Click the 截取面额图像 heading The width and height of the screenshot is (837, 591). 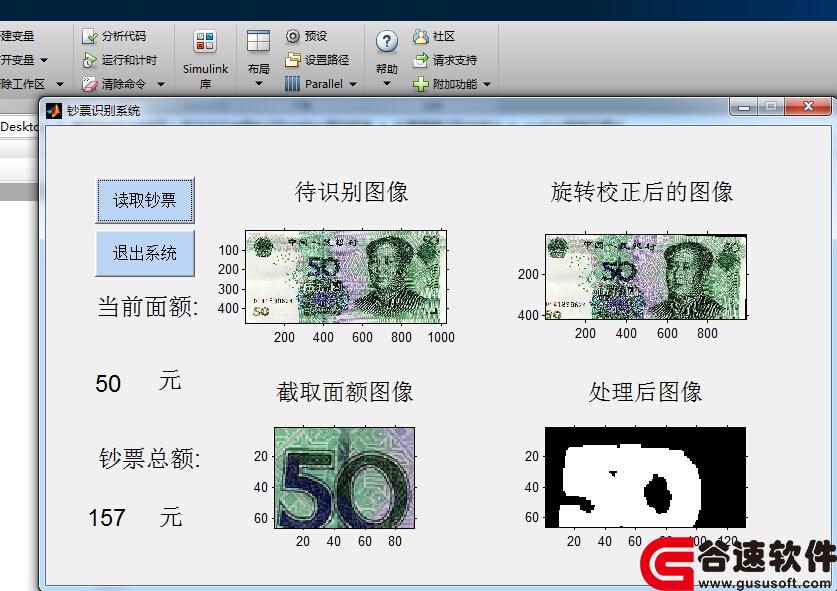[x=345, y=392]
